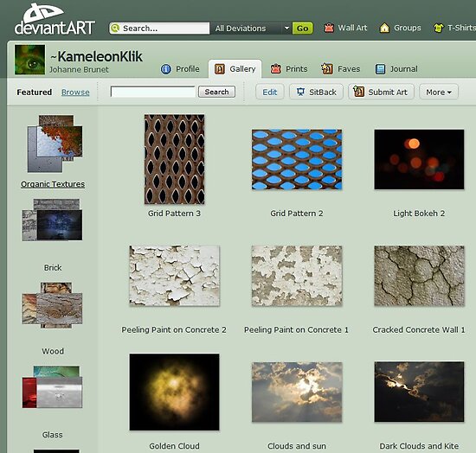Click the KameleonKlik eye avatar
476x453 pixels.
pyautogui.click(x=29, y=60)
